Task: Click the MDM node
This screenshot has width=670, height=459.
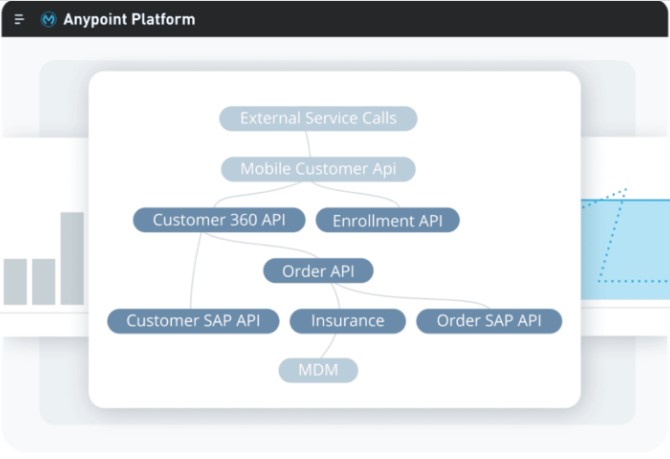Action: click(318, 371)
